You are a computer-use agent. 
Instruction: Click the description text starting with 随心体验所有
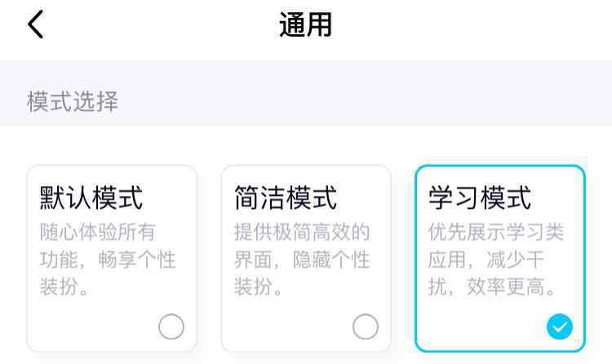click(x=108, y=260)
